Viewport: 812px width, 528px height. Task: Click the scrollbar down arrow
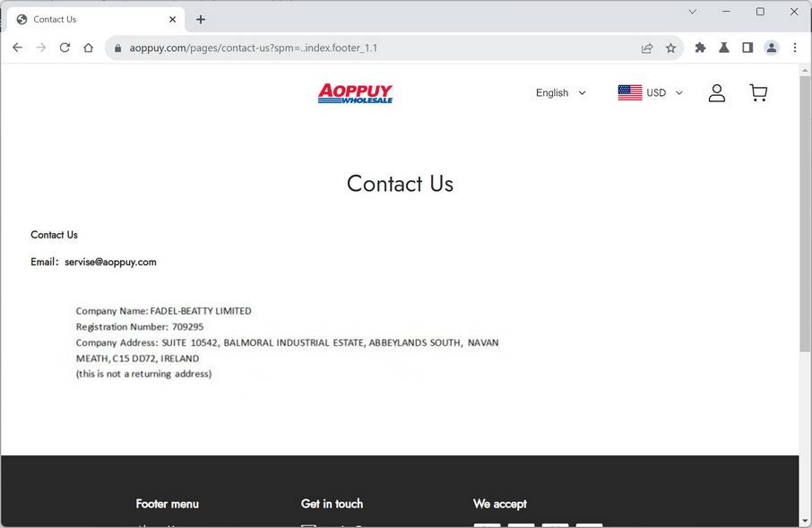coord(805,521)
